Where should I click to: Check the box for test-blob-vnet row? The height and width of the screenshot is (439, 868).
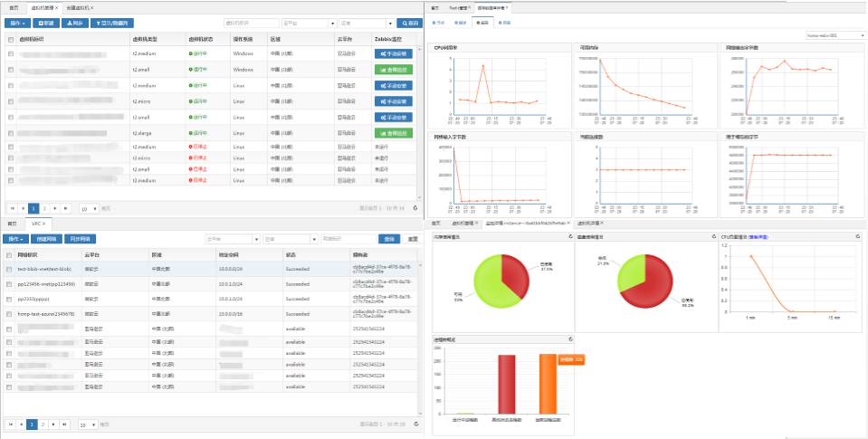(11, 269)
